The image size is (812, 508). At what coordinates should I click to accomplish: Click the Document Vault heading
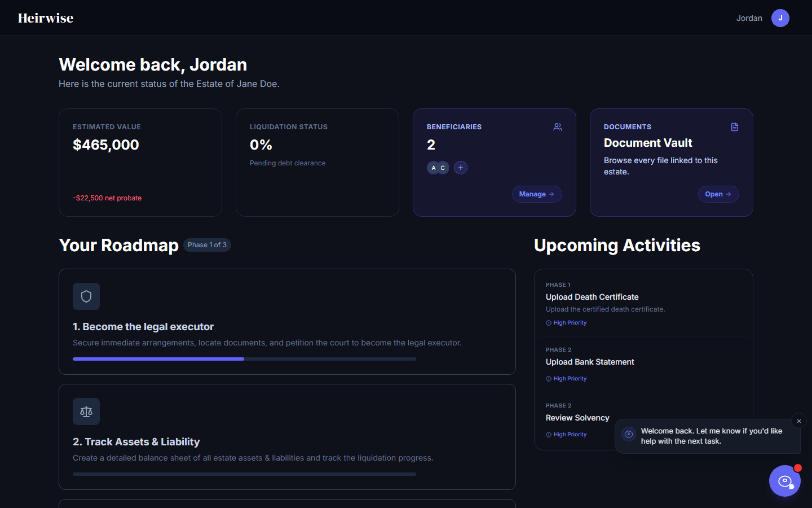648,143
